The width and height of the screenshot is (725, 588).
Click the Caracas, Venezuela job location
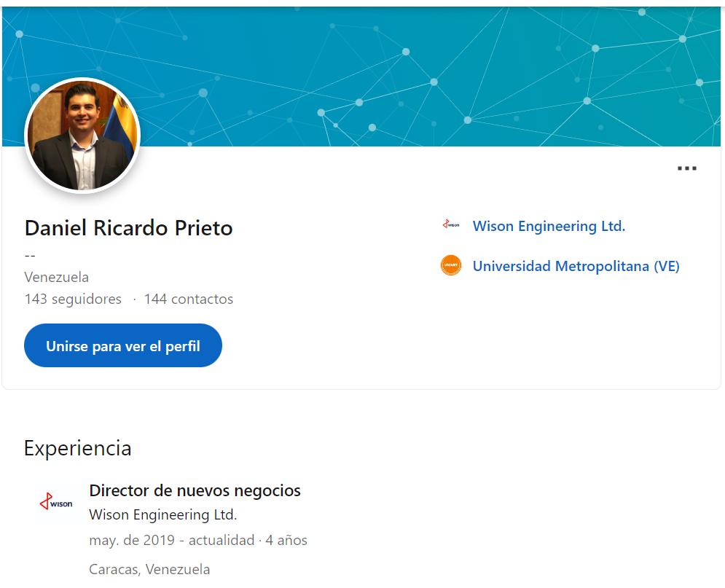click(149, 569)
